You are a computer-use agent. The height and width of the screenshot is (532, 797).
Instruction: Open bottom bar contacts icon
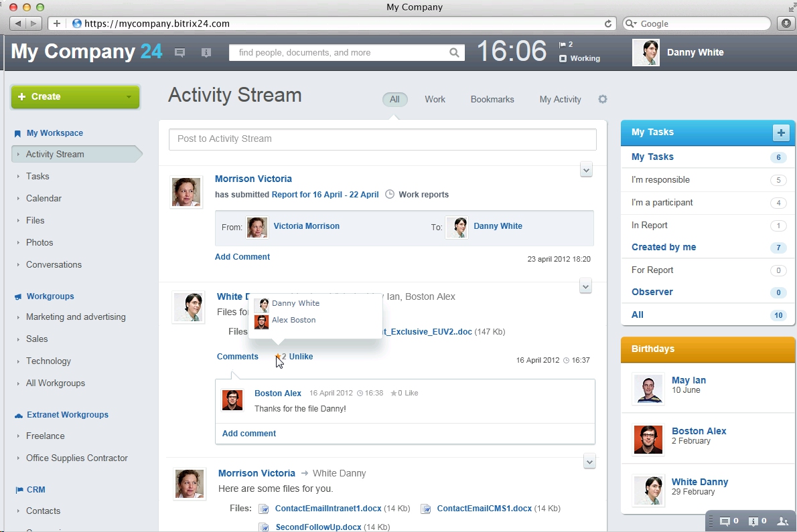pos(783,521)
